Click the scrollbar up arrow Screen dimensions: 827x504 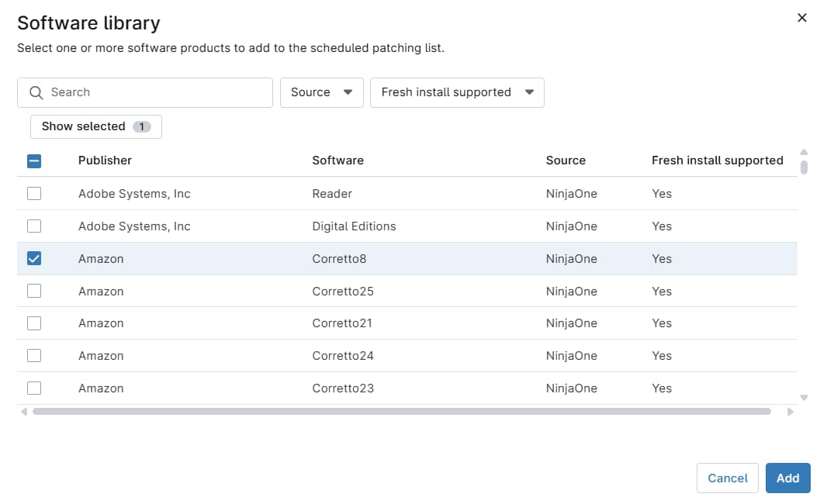805,152
